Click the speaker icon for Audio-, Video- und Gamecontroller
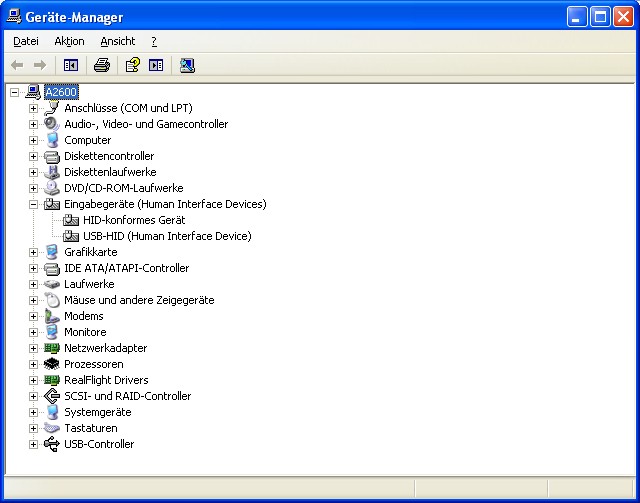Image resolution: width=640 pixels, height=503 pixels. (x=52, y=124)
